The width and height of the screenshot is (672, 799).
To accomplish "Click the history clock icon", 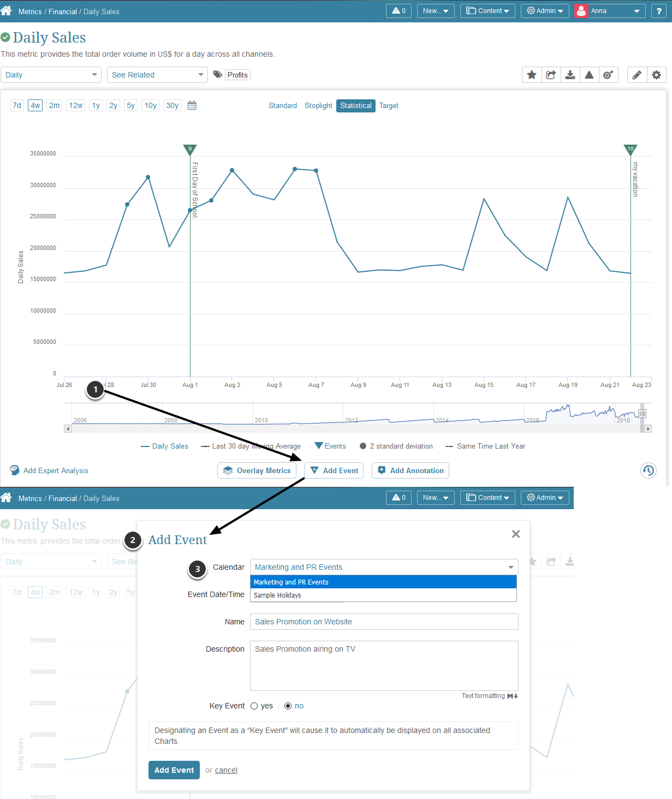I will (648, 470).
